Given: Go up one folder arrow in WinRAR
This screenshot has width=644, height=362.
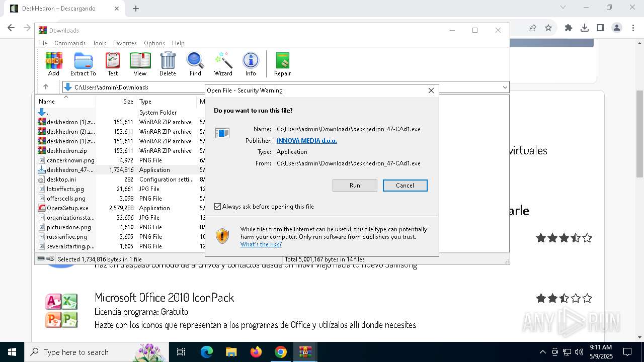Looking at the screenshot, I should pos(46,87).
